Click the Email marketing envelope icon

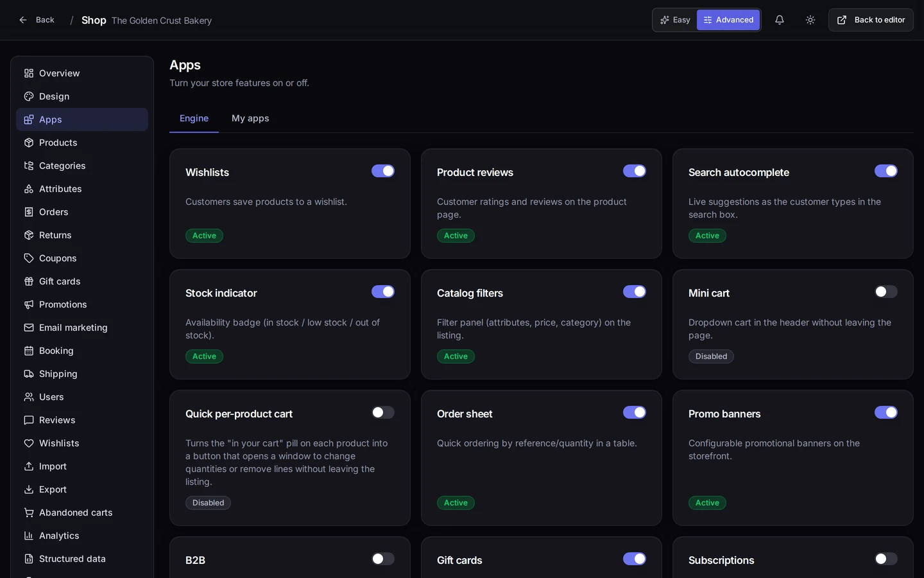point(29,328)
